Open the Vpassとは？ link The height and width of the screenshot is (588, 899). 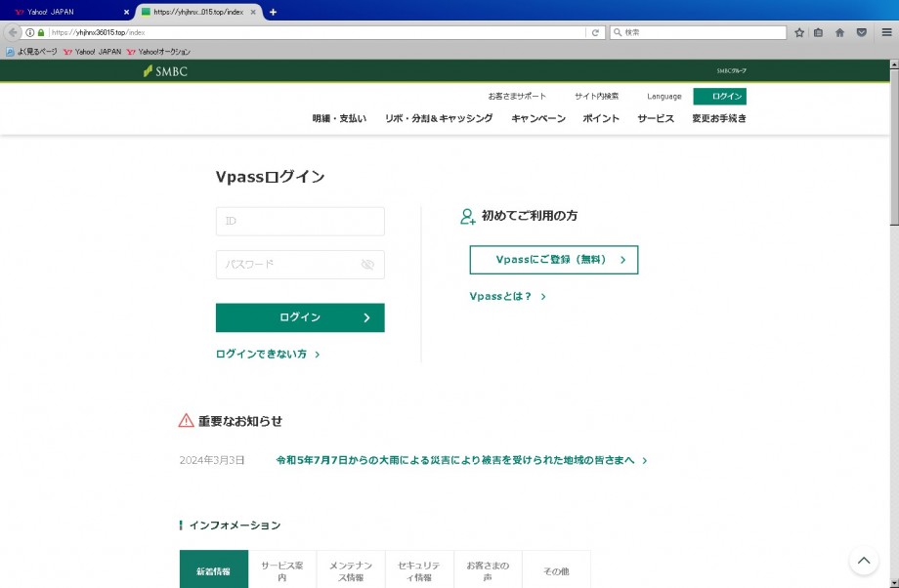click(507, 296)
